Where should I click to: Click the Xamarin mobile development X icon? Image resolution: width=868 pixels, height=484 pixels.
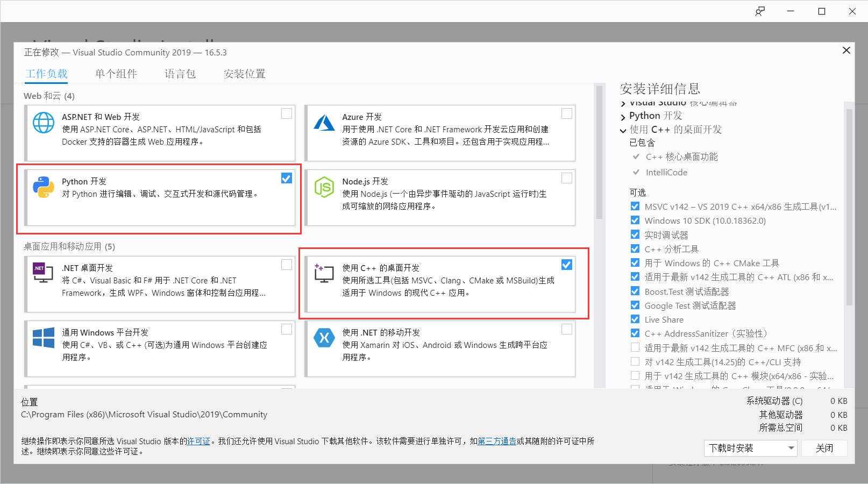click(324, 338)
